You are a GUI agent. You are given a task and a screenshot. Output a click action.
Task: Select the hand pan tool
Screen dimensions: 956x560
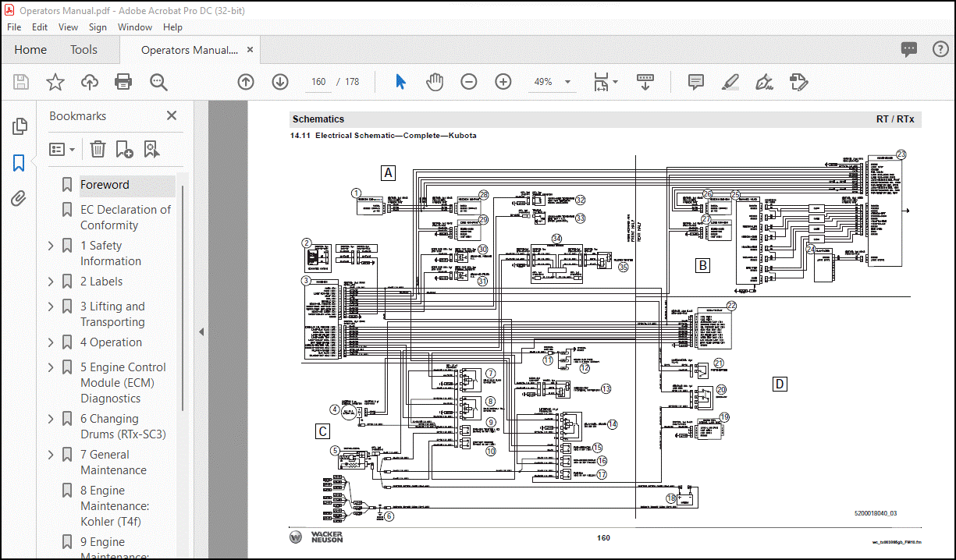tap(435, 82)
